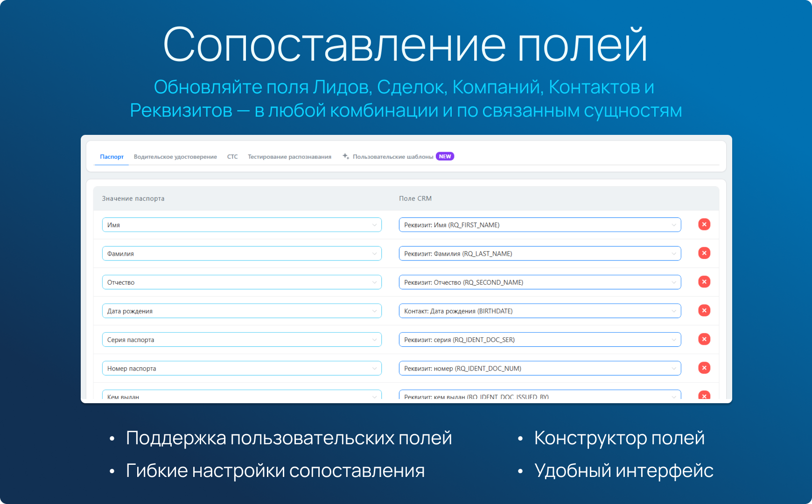Expand the Имя passport value dropdown
The height and width of the screenshot is (504, 812).
(x=242, y=225)
